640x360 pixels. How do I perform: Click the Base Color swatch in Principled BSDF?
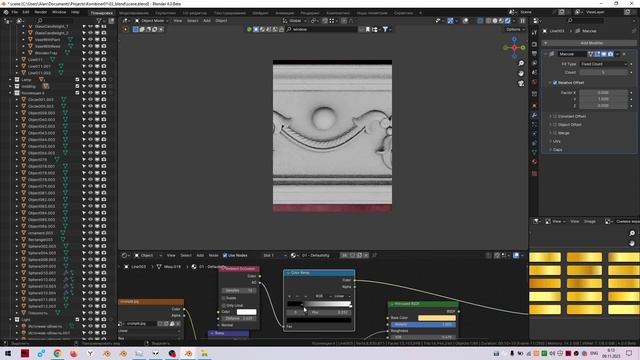pos(437,318)
